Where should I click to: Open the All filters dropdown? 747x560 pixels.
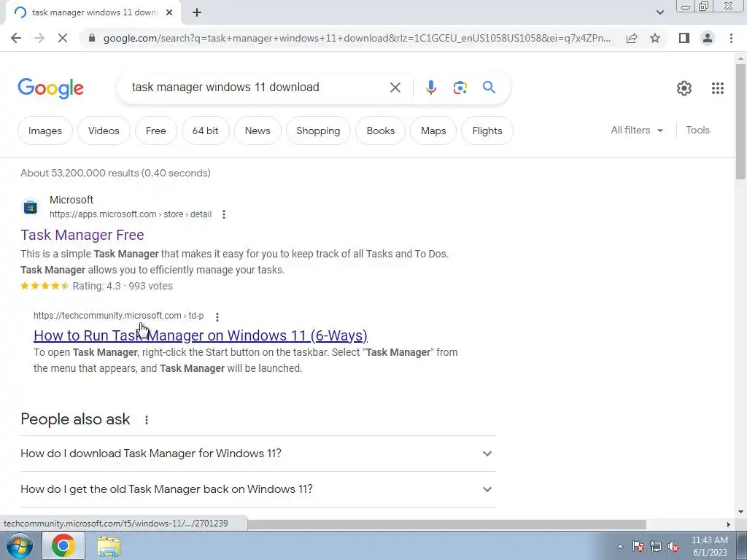[x=636, y=130]
